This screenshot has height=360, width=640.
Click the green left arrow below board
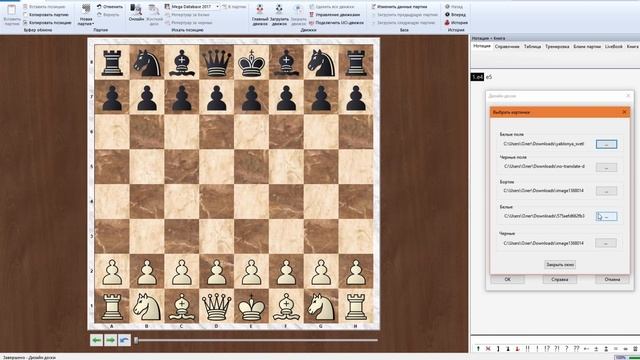pyautogui.click(x=96, y=340)
